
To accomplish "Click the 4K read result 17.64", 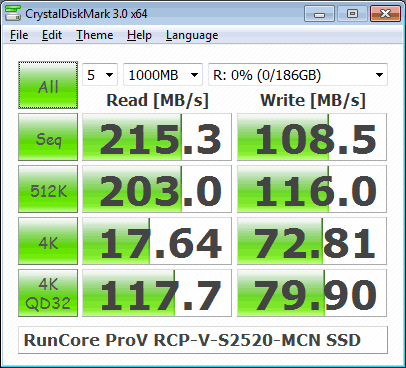I will pos(157,241).
